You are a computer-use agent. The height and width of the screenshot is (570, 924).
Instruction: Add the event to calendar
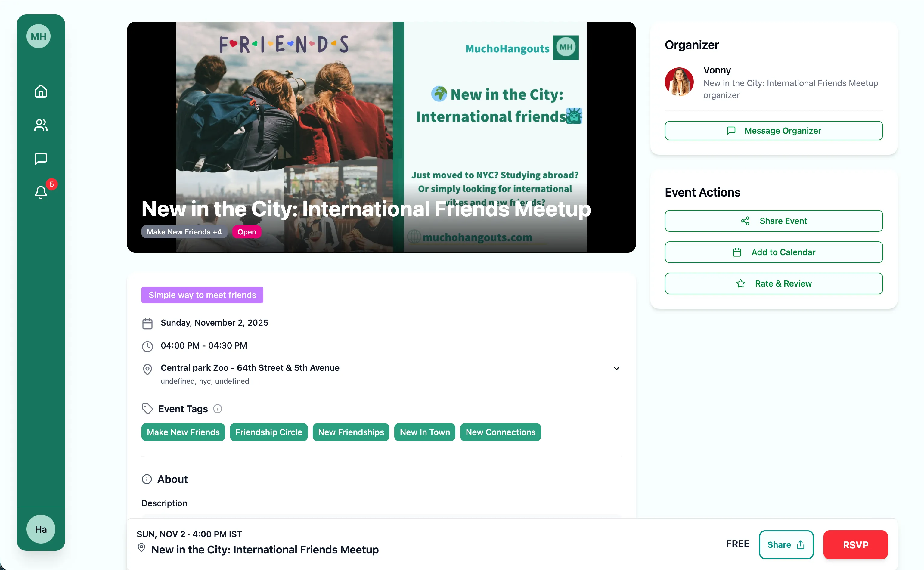tap(774, 252)
